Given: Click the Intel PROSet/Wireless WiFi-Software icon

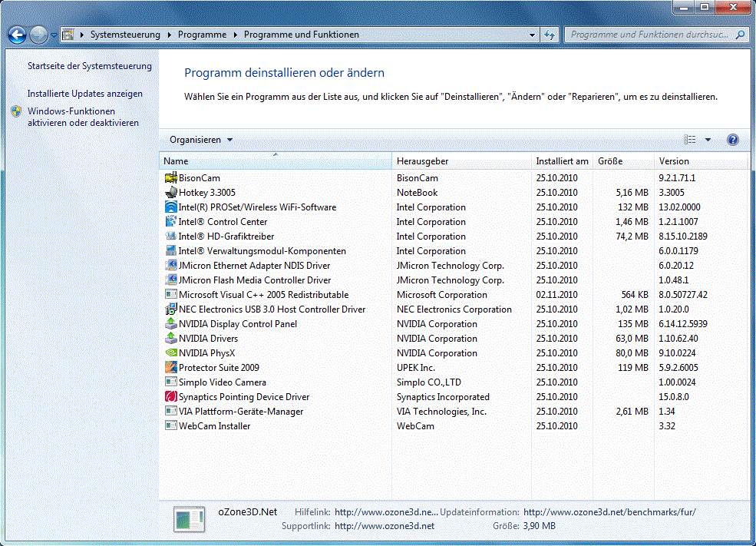Looking at the screenshot, I should tap(170, 207).
